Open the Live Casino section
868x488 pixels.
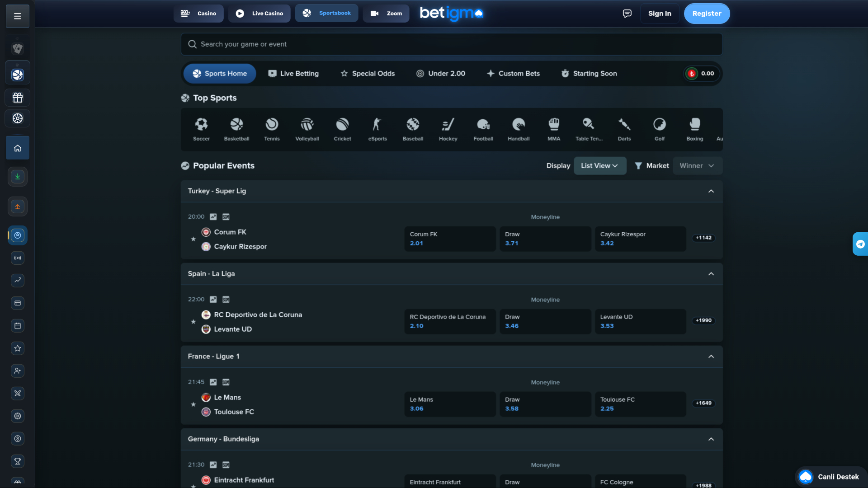tap(259, 14)
